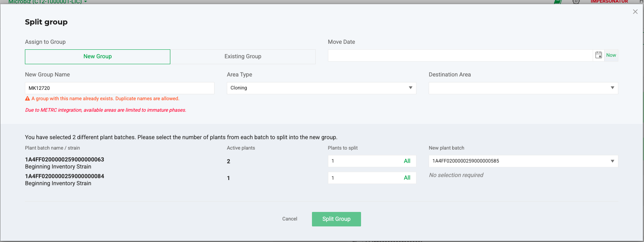Open the Move Date calendar picker icon
The height and width of the screenshot is (242, 644).
(x=598, y=55)
